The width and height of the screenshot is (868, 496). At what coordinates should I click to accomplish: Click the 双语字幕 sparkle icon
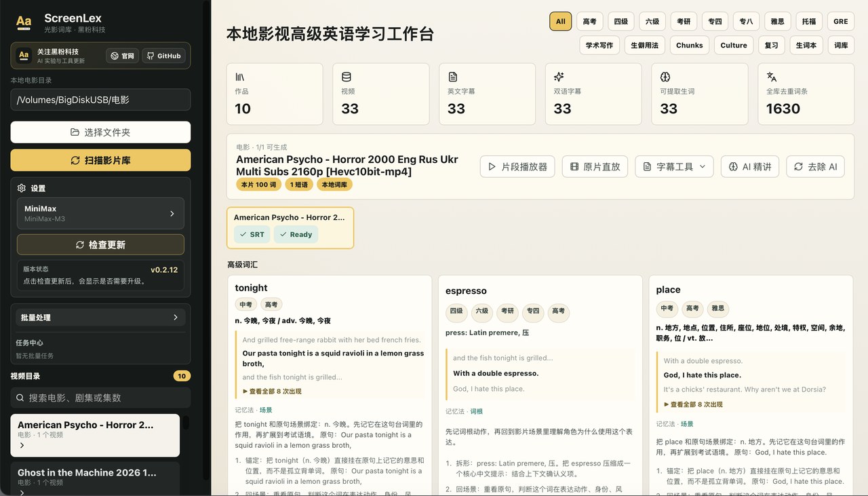pos(559,77)
